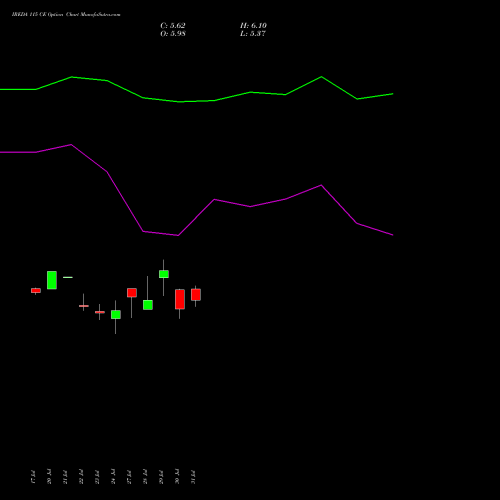Select the 27 Jul date label
Image resolution: width=500 pixels, height=500 pixels.
[129, 477]
